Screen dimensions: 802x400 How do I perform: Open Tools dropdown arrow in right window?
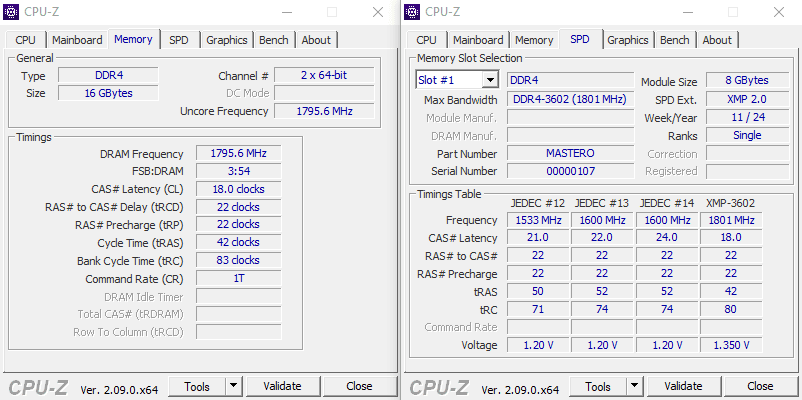coord(635,386)
